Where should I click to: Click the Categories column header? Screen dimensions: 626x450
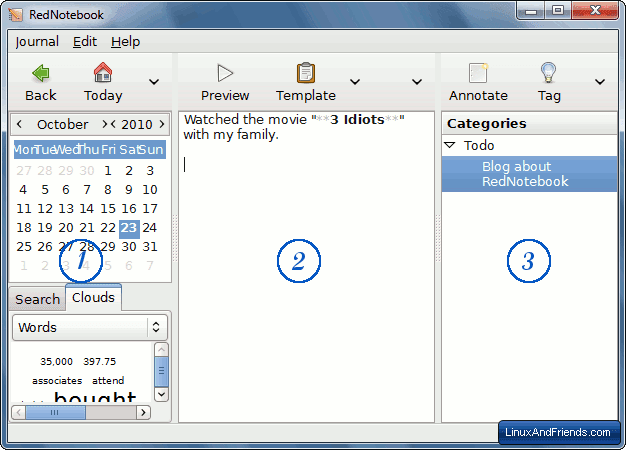point(529,123)
